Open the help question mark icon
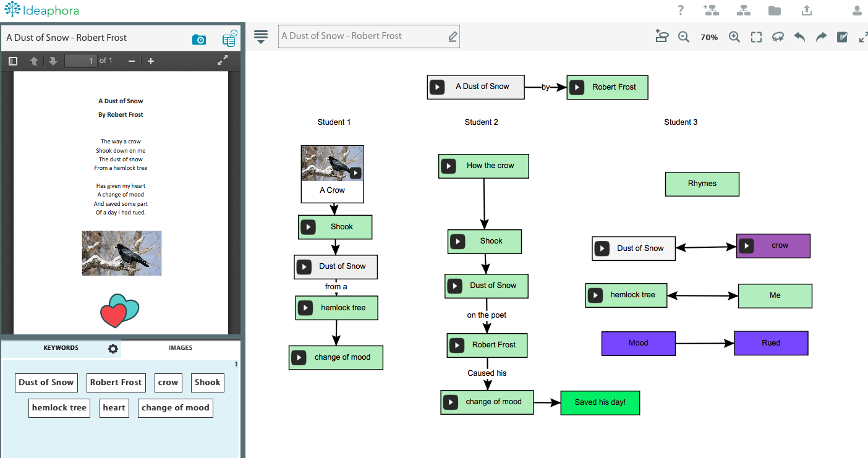The image size is (868, 458). 681,10
